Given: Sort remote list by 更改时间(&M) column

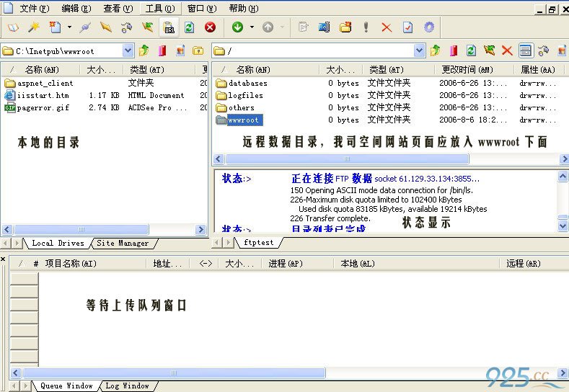Looking at the screenshot, I should [474, 69].
